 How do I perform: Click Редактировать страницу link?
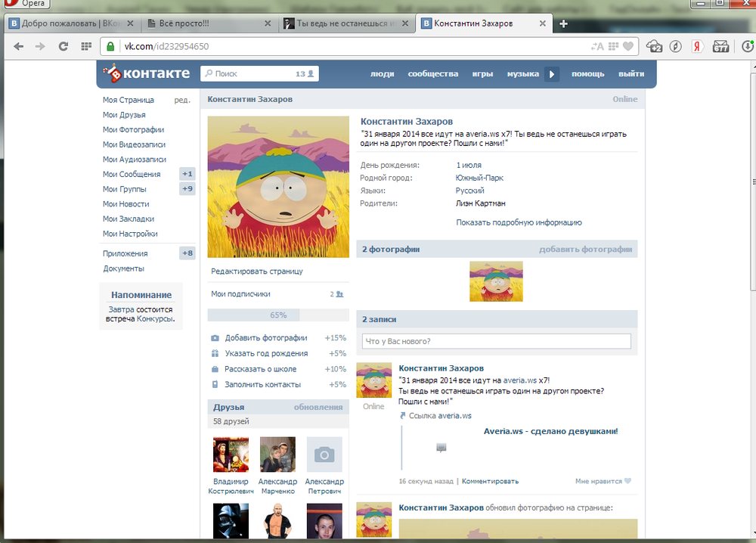coord(257,271)
